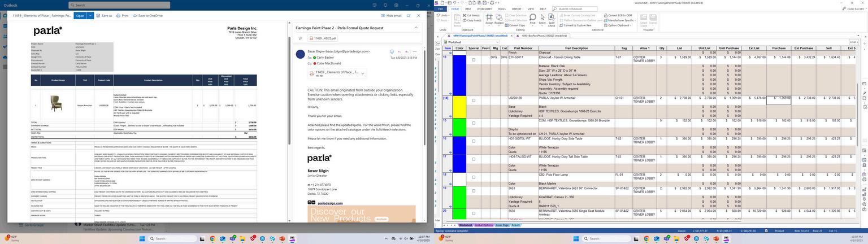This screenshot has width=868, height=244.
Task: Expand the email attachment dropdown arrow
Action: coord(363,73)
